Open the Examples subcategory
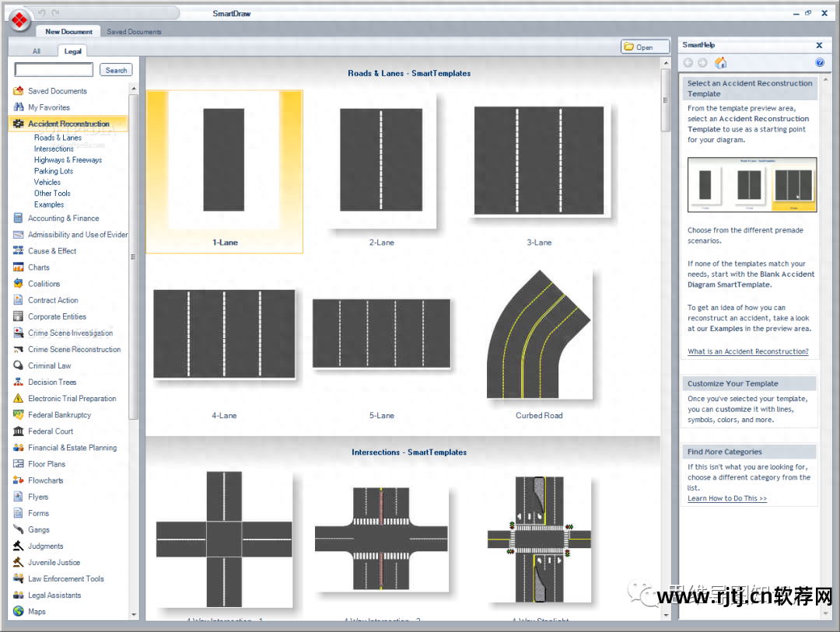This screenshot has width=840, height=632. pyautogui.click(x=49, y=204)
